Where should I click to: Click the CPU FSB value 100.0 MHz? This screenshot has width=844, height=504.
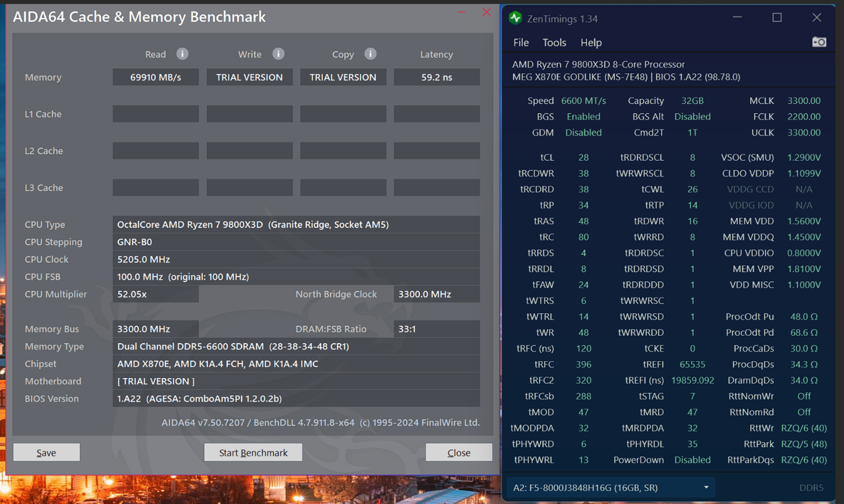[296, 277]
